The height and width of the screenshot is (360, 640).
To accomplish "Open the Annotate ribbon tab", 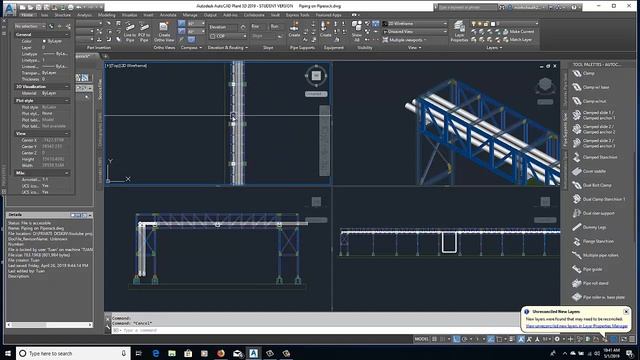I will pyautogui.click(x=168, y=15).
